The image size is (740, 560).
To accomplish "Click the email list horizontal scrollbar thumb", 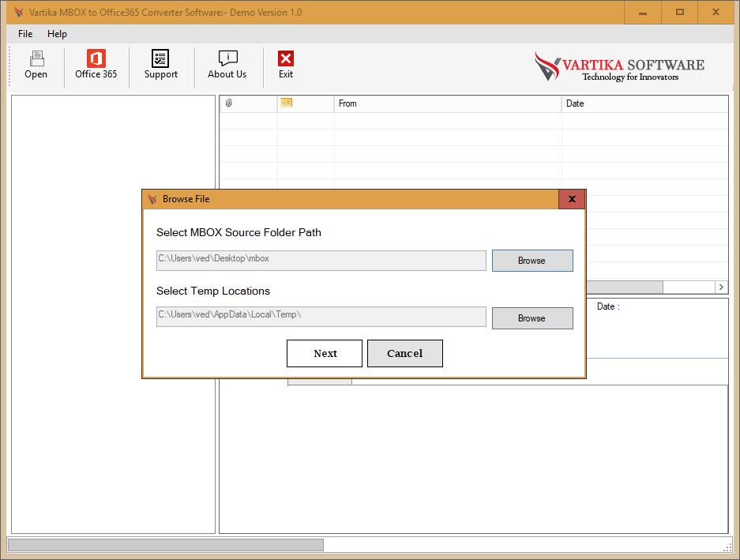I will (x=625, y=287).
